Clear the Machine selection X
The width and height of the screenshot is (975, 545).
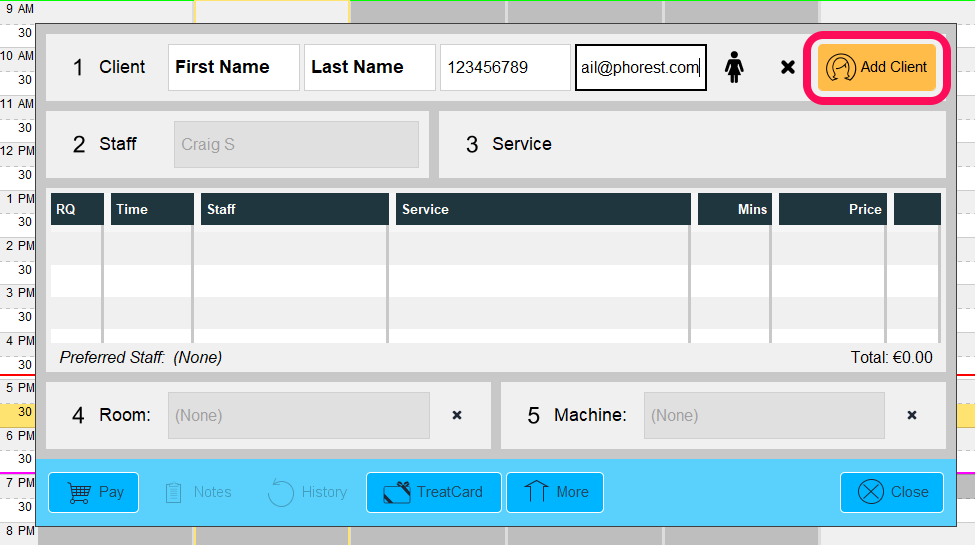912,415
